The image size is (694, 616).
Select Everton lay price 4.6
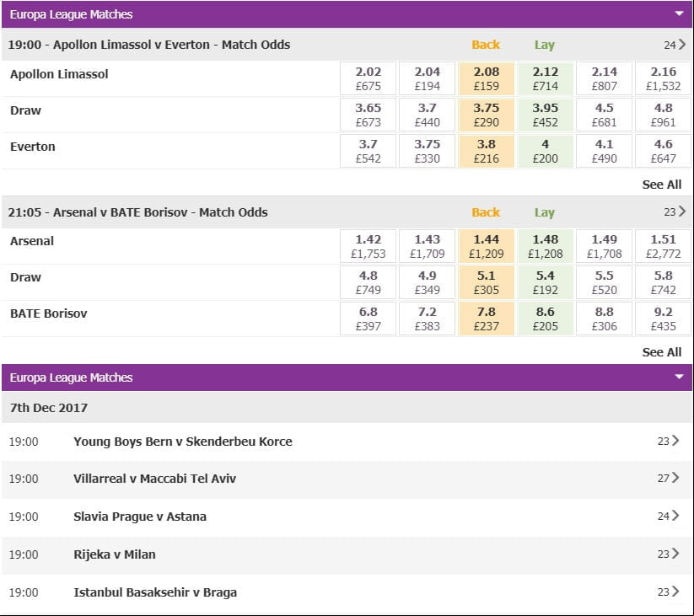[663, 151]
